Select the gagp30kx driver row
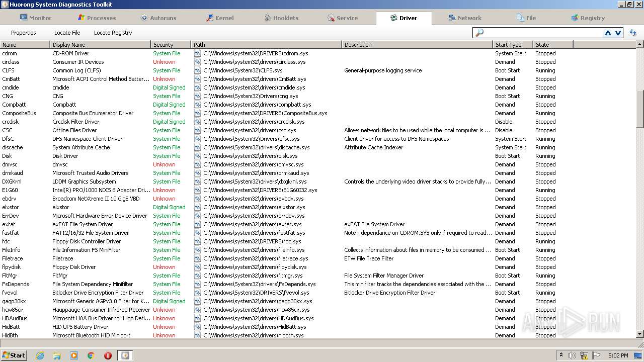 318,301
